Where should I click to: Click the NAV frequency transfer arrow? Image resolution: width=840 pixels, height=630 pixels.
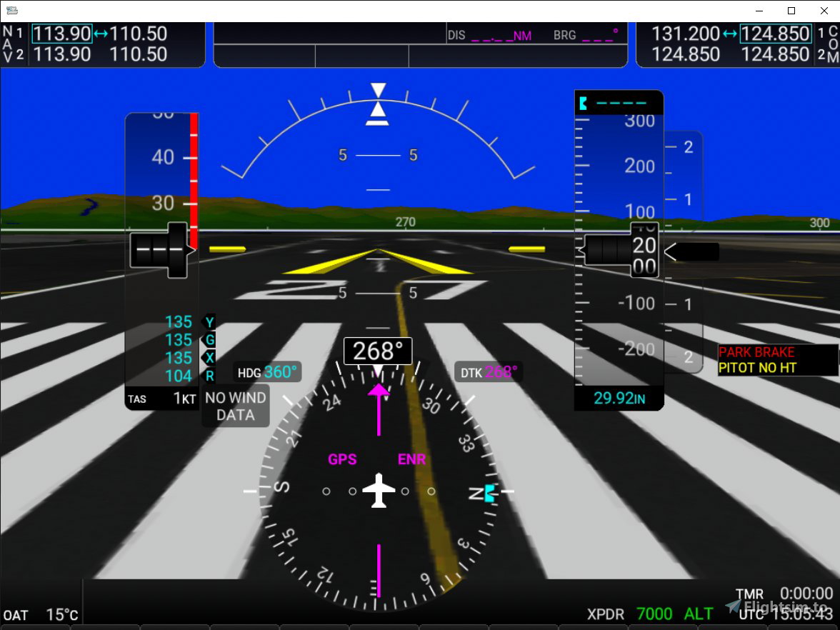tap(102, 33)
